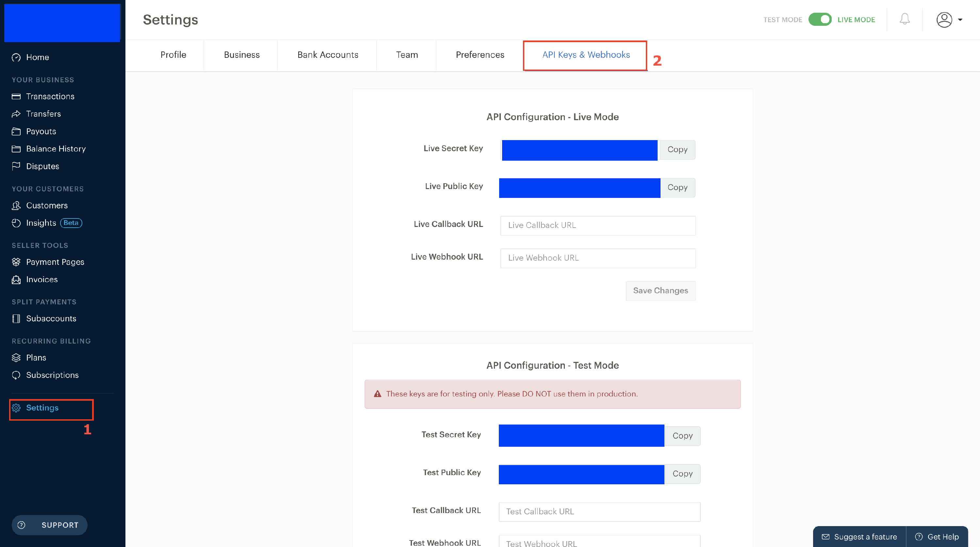Open the Business tab
Screen dimensions: 980x547
[x=242, y=55]
